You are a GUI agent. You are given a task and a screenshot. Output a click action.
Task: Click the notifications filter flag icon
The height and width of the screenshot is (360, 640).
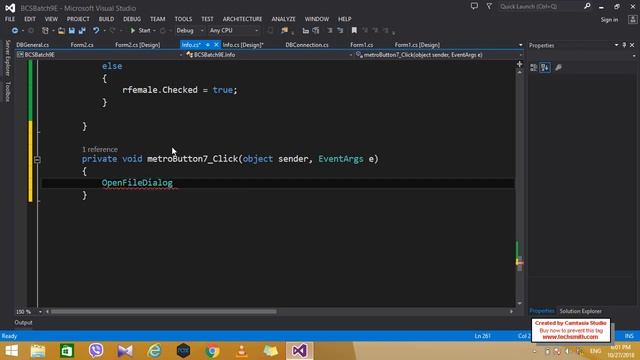tap(489, 7)
